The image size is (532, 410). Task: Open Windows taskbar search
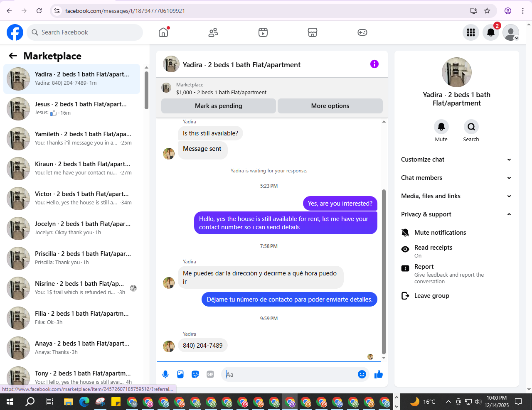coord(30,402)
